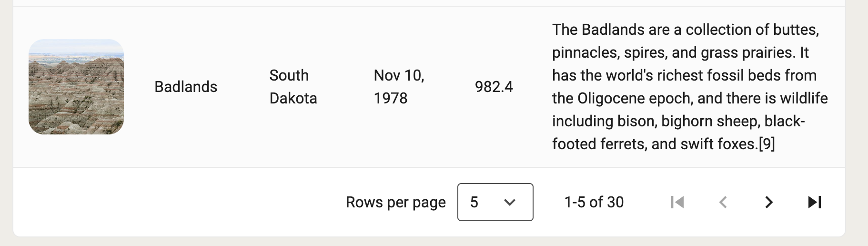Click the South Dakota location cell
The width and height of the screenshot is (868, 246).
coord(293,87)
